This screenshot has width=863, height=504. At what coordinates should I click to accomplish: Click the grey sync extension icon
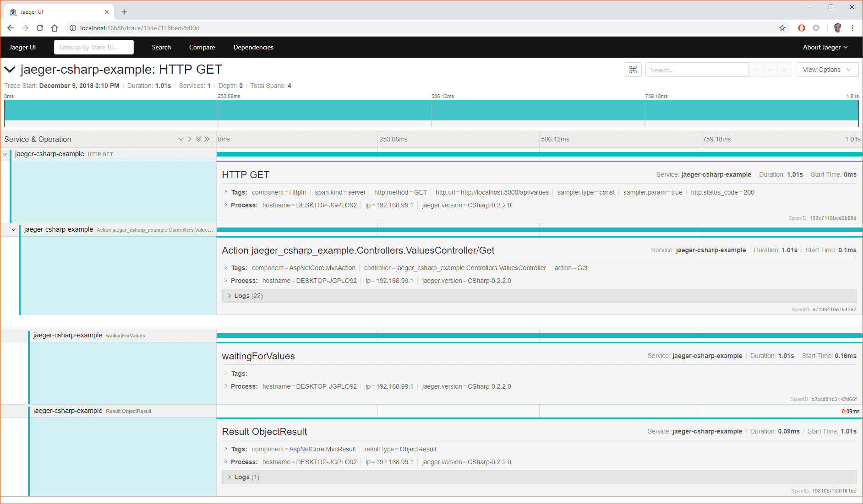click(x=816, y=28)
